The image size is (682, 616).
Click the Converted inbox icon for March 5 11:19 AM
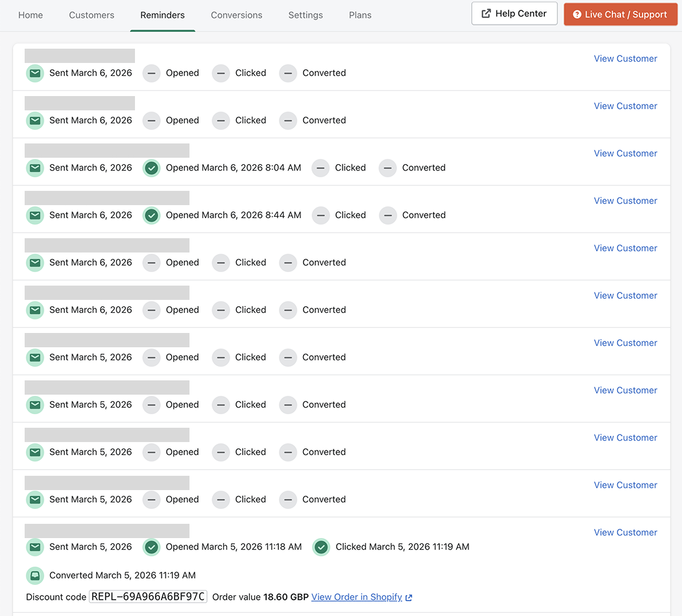point(35,576)
